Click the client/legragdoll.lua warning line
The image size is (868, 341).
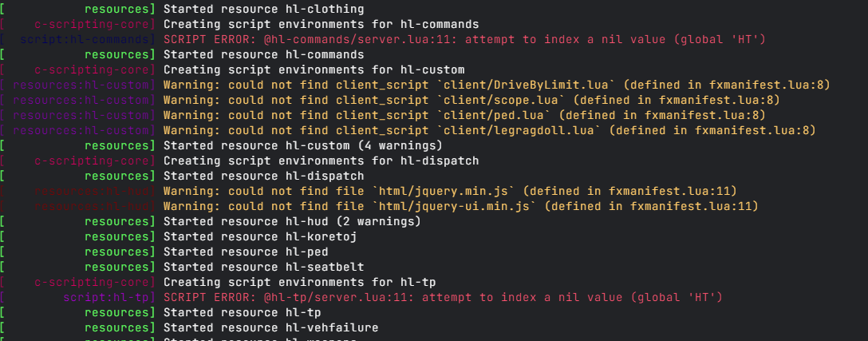[490, 130]
